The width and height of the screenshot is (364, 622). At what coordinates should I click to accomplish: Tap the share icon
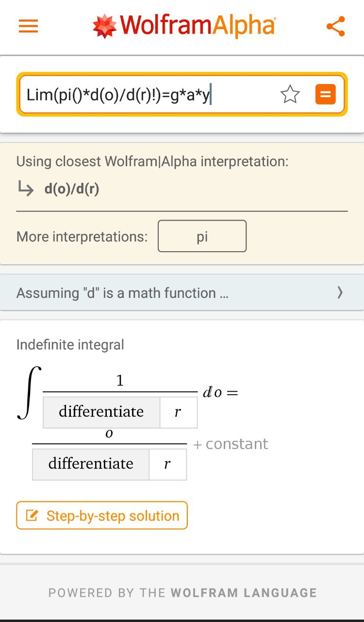335,26
